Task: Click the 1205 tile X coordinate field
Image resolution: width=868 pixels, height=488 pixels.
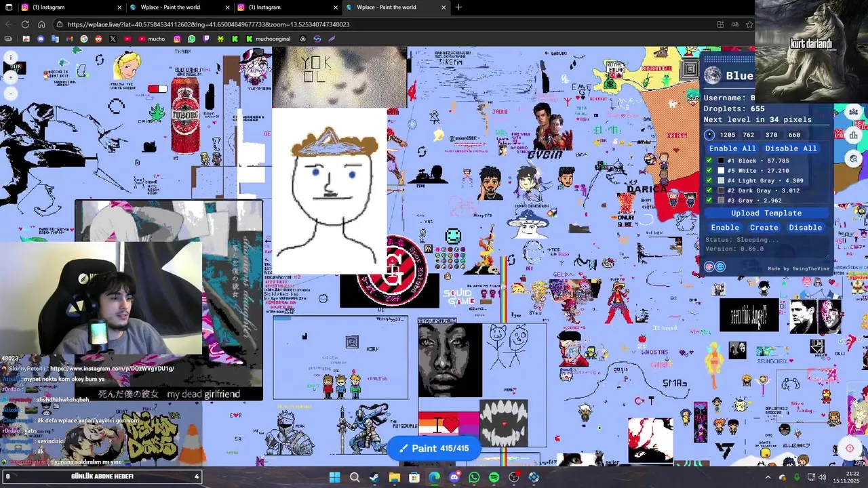Action: tap(728, 135)
